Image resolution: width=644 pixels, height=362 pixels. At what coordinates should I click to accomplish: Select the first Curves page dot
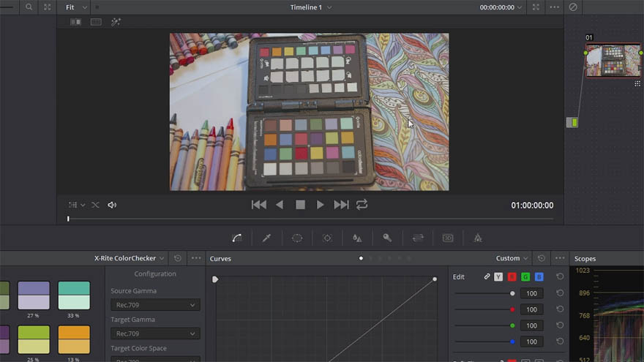(x=361, y=258)
